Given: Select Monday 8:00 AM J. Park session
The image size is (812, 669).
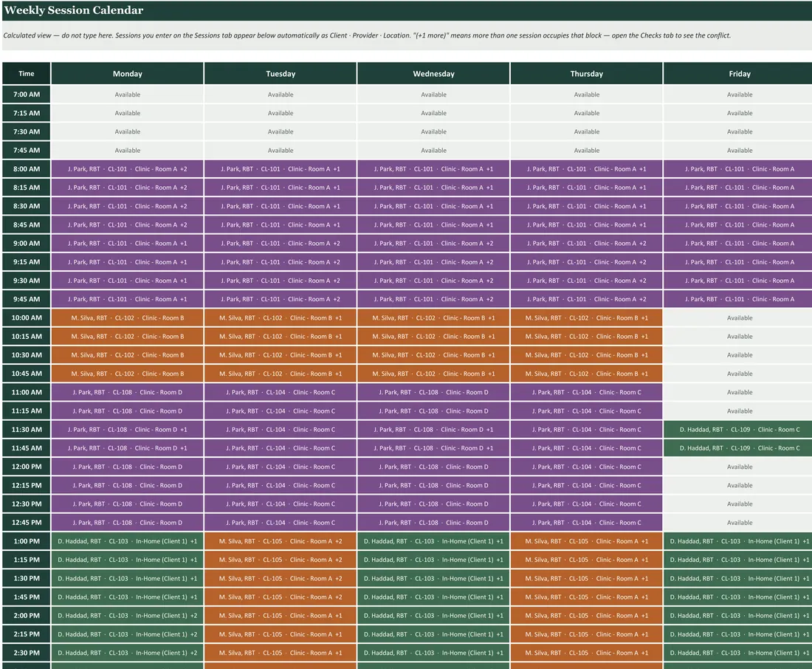Looking at the screenshot, I should tap(128, 169).
